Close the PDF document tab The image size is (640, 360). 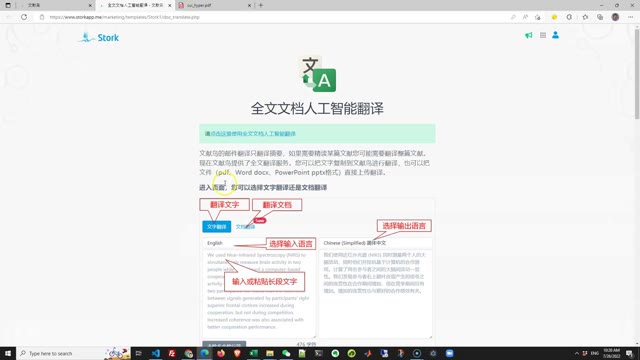click(249, 5)
